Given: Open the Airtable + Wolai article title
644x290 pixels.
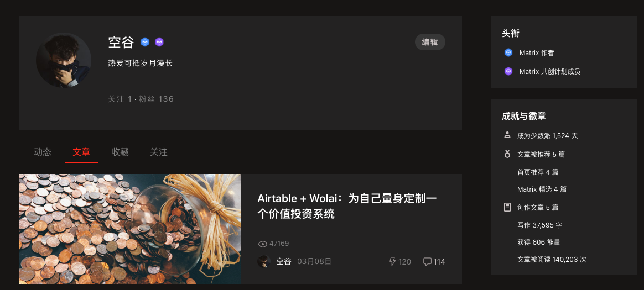Looking at the screenshot, I should click(347, 206).
